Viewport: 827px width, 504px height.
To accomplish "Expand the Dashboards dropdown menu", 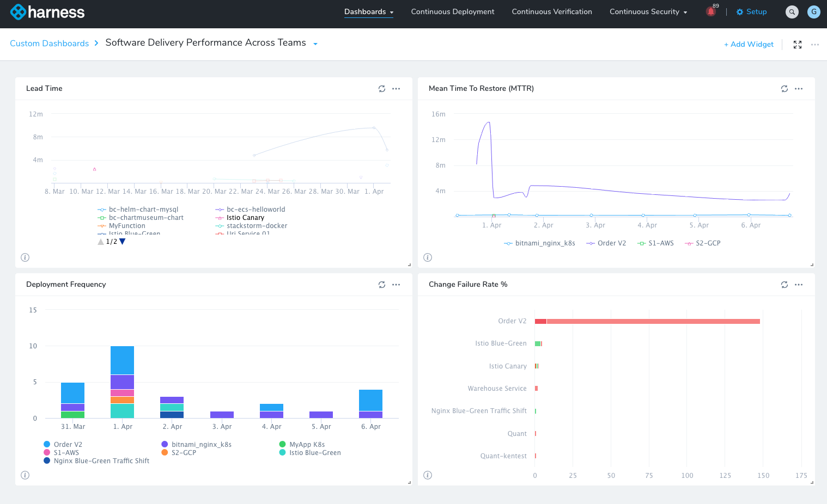I will coord(368,12).
